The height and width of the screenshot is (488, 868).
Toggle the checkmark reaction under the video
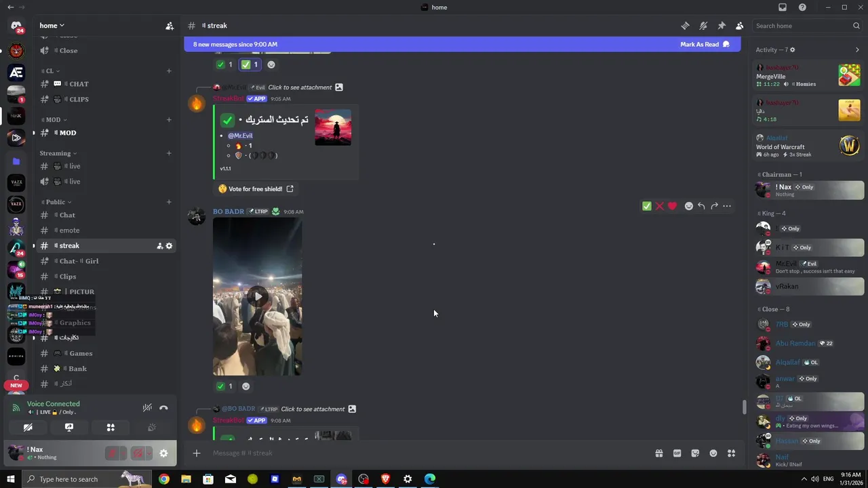pyautogui.click(x=224, y=386)
